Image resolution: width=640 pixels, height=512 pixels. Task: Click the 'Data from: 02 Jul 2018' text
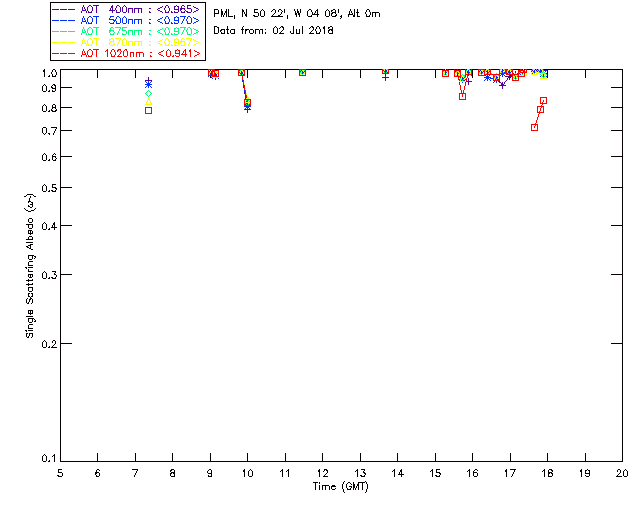pyautogui.click(x=273, y=31)
